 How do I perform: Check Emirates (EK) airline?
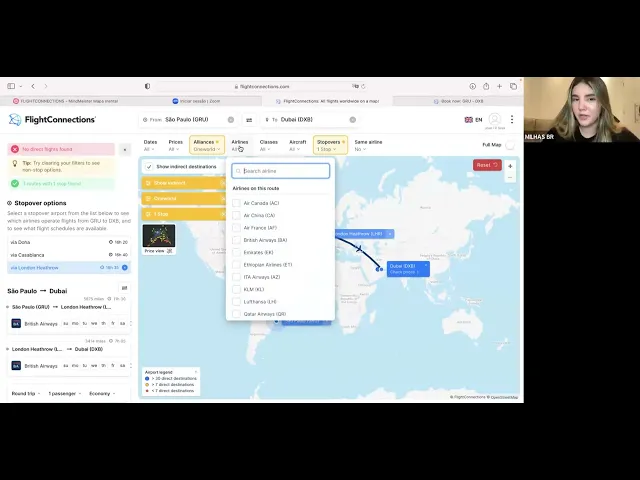236,252
